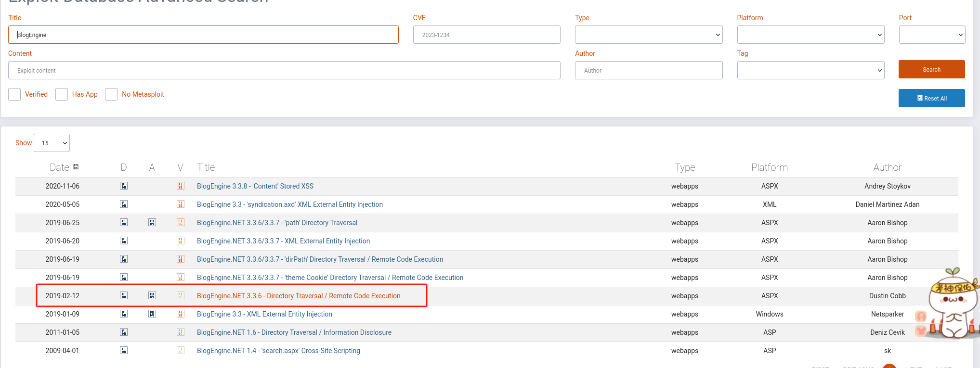
Task: Download the 'theme Cookie' Directory Traversal exploit
Action: coord(124,278)
